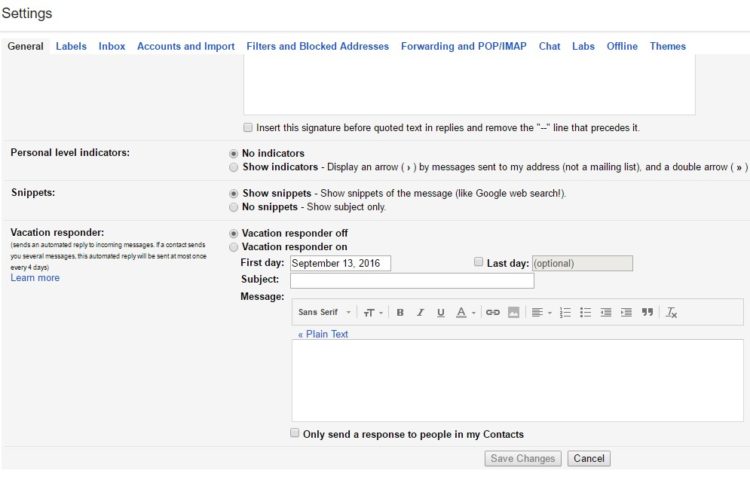Enable the Last day checkbox
750x480 pixels.
coord(479,262)
